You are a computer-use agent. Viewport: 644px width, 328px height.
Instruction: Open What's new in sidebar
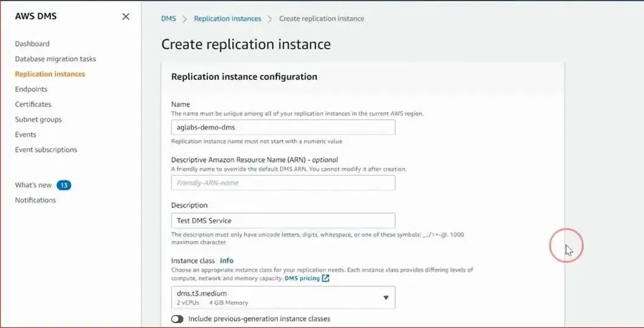(33, 185)
